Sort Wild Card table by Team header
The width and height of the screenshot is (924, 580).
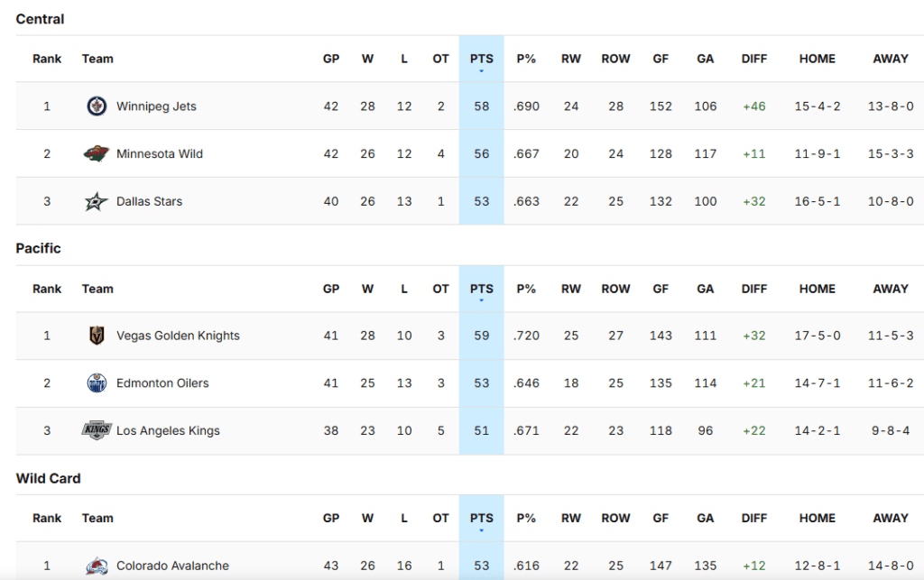(97, 519)
